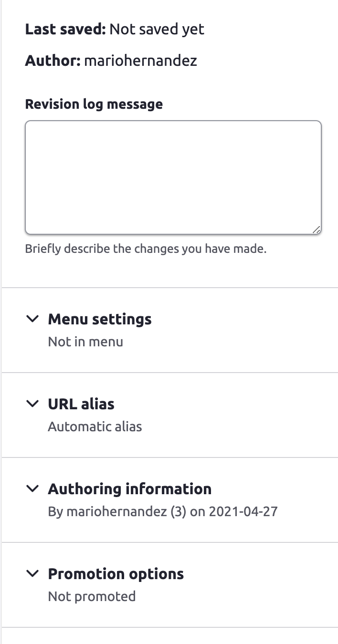Screen dimensions: 338x644
Task: Click the chevron icon beside URL alias
Action: [32, 404]
